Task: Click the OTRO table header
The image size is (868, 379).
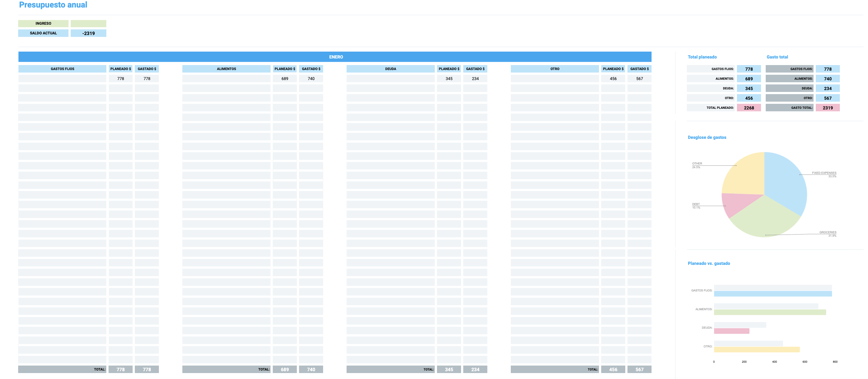Action: tap(555, 69)
